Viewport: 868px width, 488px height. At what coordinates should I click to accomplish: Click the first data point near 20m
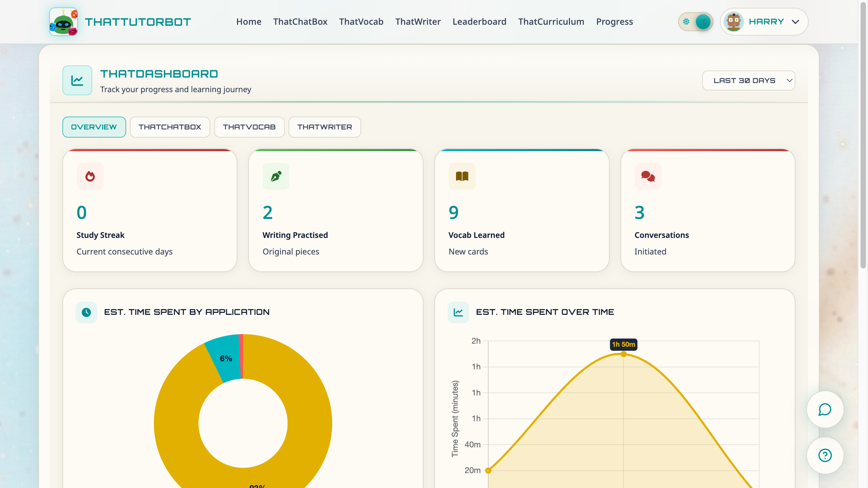(488, 470)
